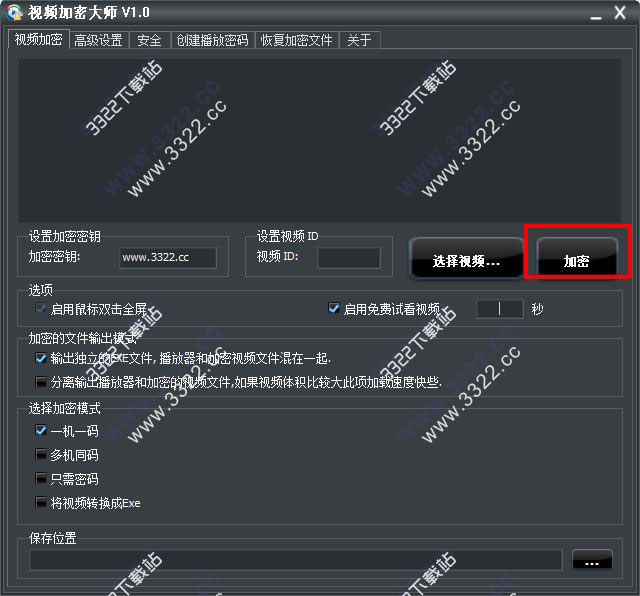
Task: Click the trial seconds input box
Action: tap(500, 309)
